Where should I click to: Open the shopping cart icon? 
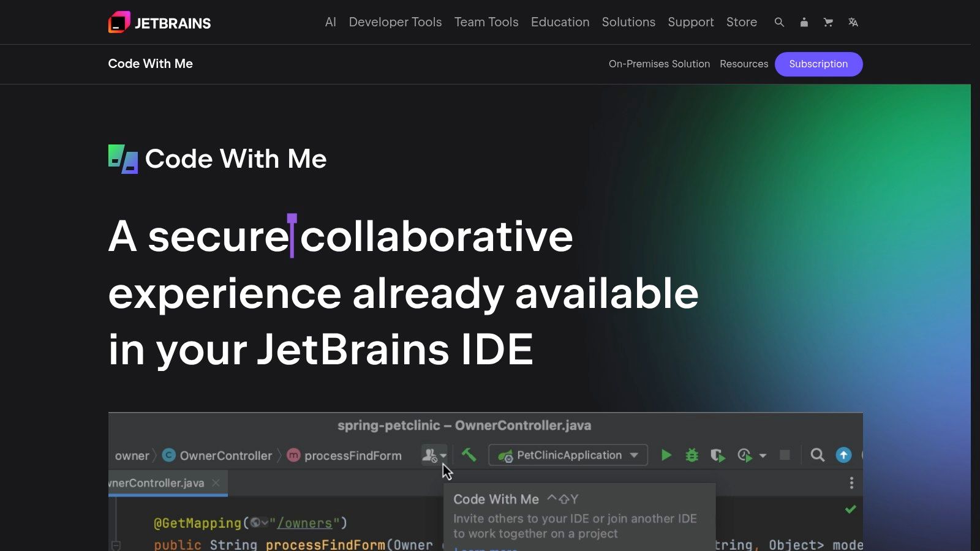pos(828,22)
